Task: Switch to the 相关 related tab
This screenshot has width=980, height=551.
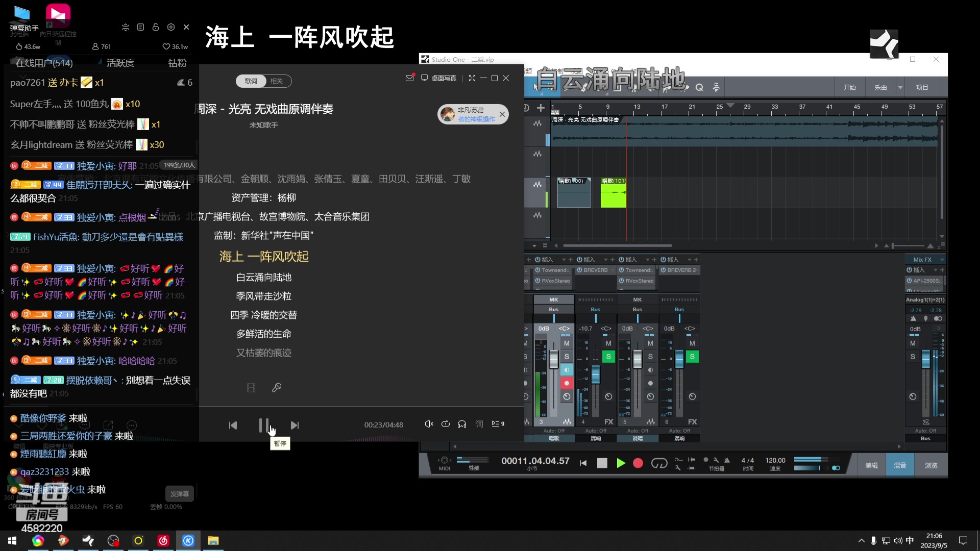Action: (x=277, y=81)
